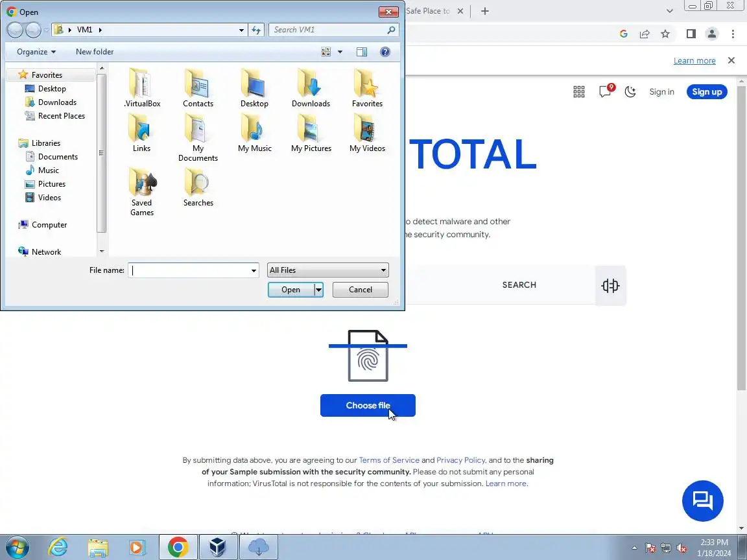Toggle VirusTotal dark mode moon icon
747x560 pixels.
630,91
